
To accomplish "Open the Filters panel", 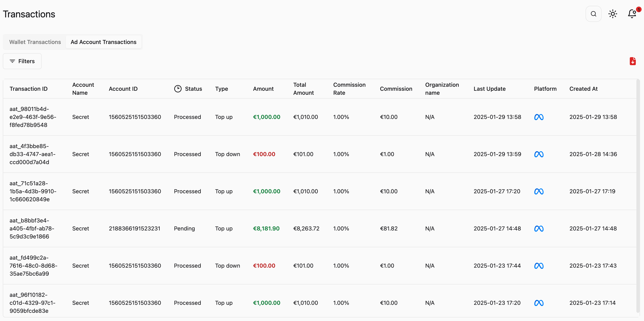I will coord(22,61).
